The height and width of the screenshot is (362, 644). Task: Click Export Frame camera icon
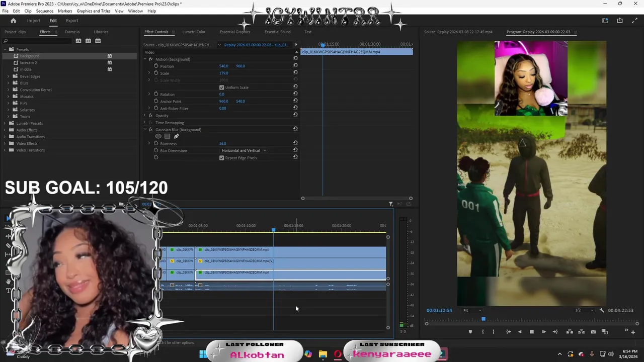pos(593,332)
